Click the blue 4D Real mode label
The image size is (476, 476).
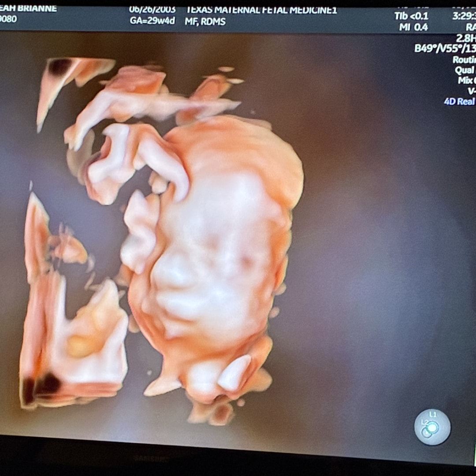coord(459,101)
